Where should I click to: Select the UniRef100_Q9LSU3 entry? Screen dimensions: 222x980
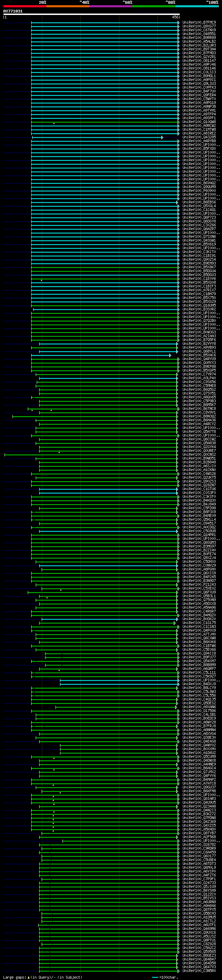coord(199,84)
